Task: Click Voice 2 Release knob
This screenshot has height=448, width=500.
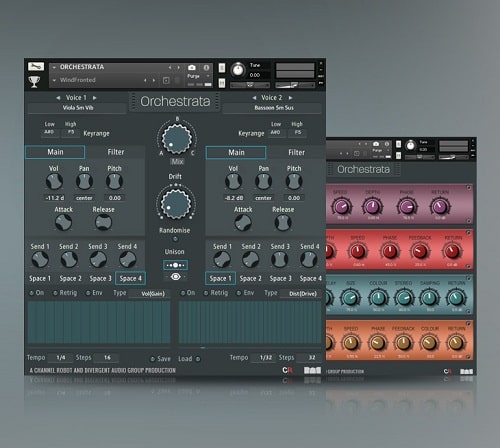Action: (283, 222)
